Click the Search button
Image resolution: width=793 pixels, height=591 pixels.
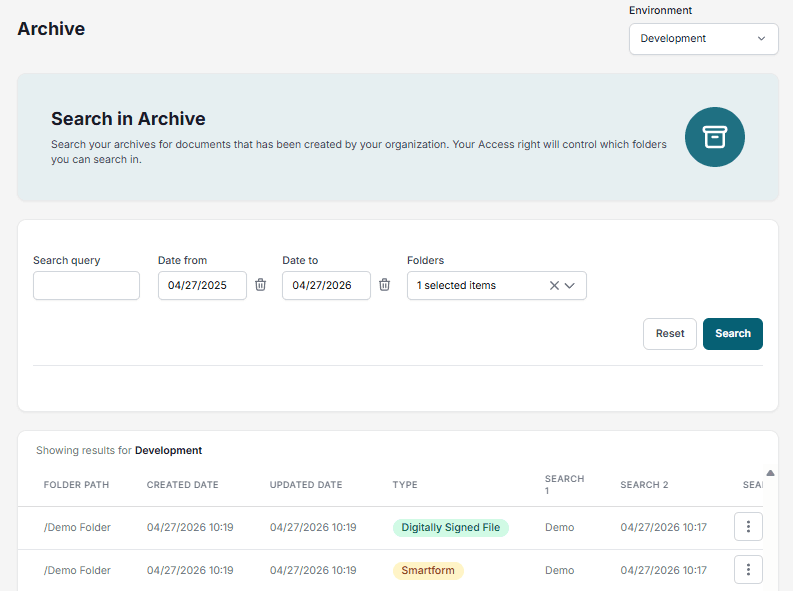click(733, 334)
